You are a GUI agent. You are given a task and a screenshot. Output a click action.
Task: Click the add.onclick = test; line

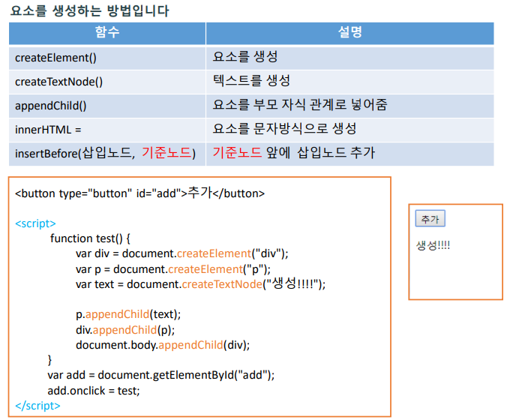pyautogui.click(x=94, y=391)
